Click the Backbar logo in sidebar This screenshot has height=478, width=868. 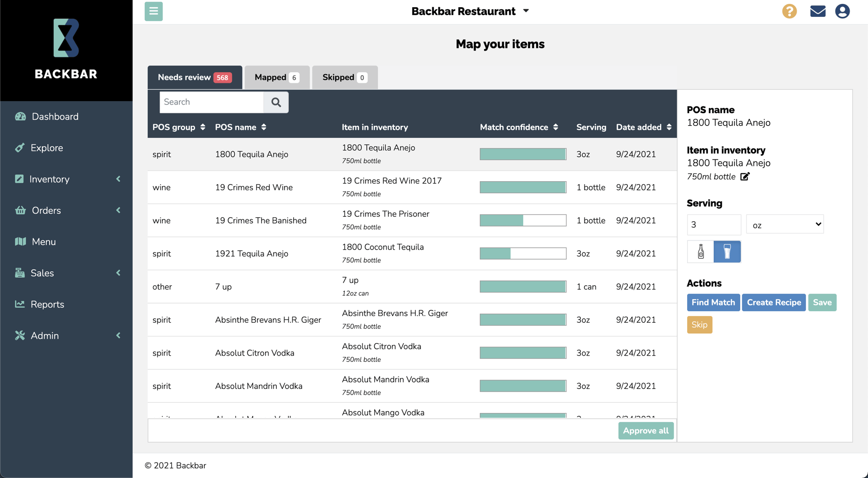click(66, 48)
